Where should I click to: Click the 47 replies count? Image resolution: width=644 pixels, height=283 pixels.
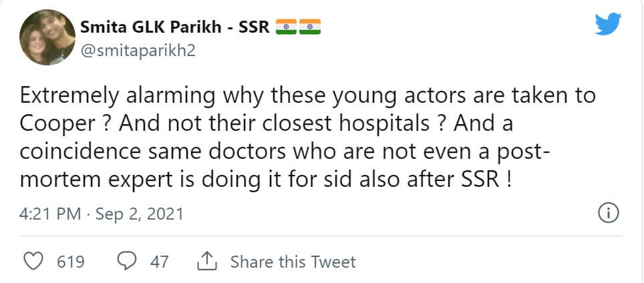coord(159,262)
